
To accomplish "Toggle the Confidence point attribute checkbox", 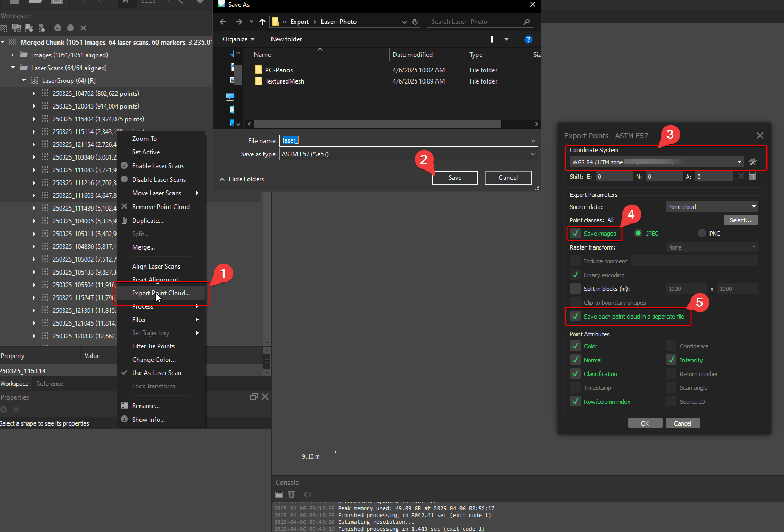I will tap(671, 346).
